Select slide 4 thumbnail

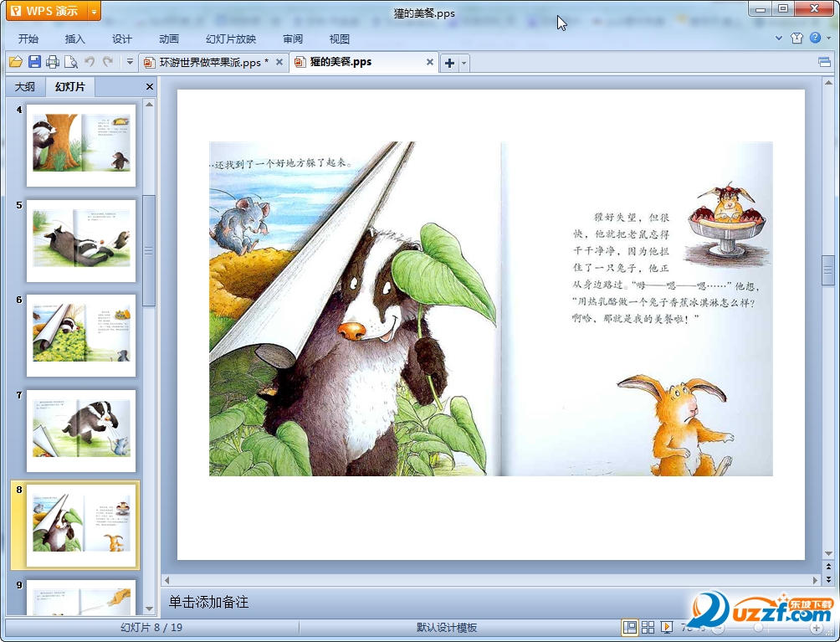81,146
